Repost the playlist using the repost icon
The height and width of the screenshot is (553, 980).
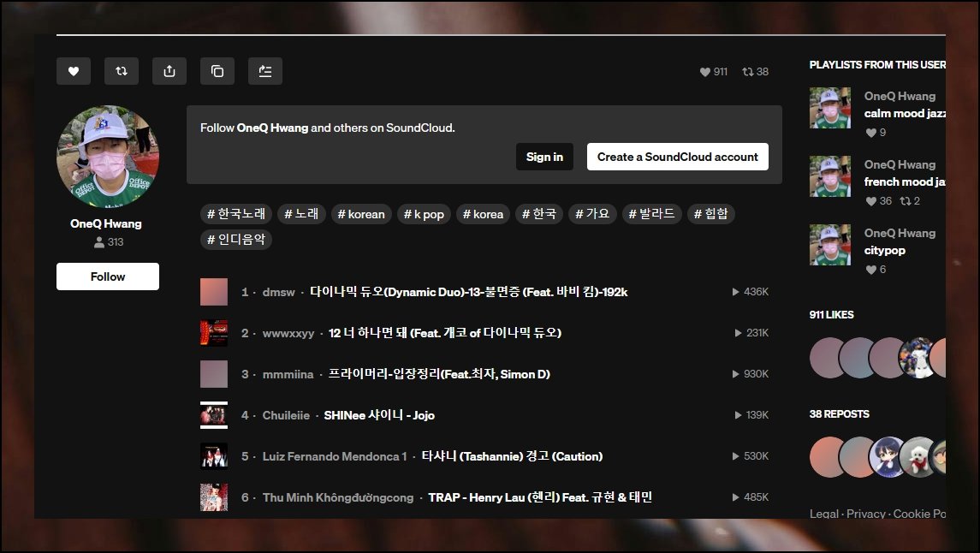click(122, 71)
